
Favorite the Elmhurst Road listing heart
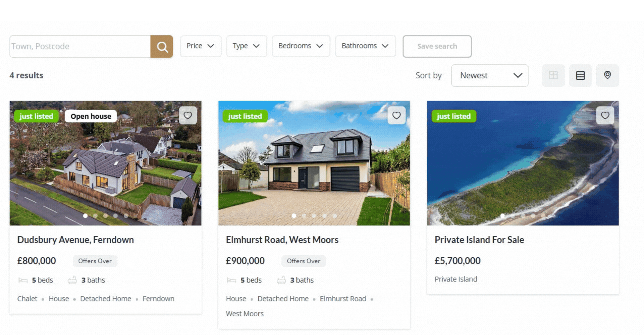point(396,116)
